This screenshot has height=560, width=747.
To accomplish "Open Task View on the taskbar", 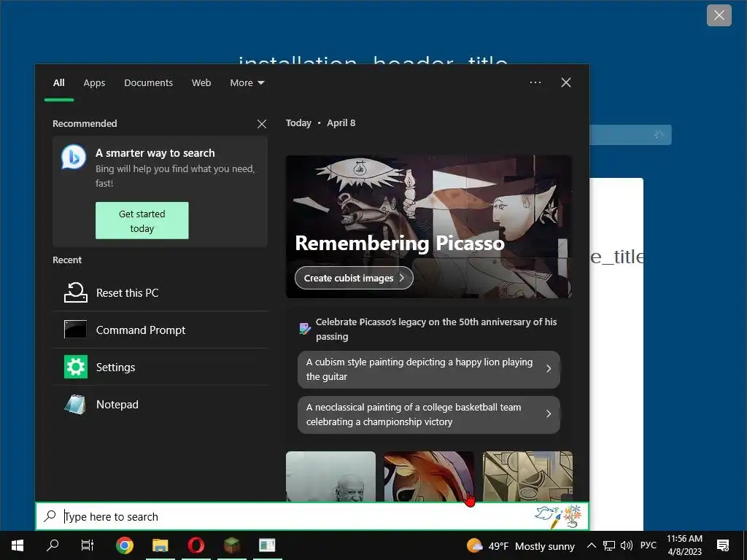I will [88, 545].
